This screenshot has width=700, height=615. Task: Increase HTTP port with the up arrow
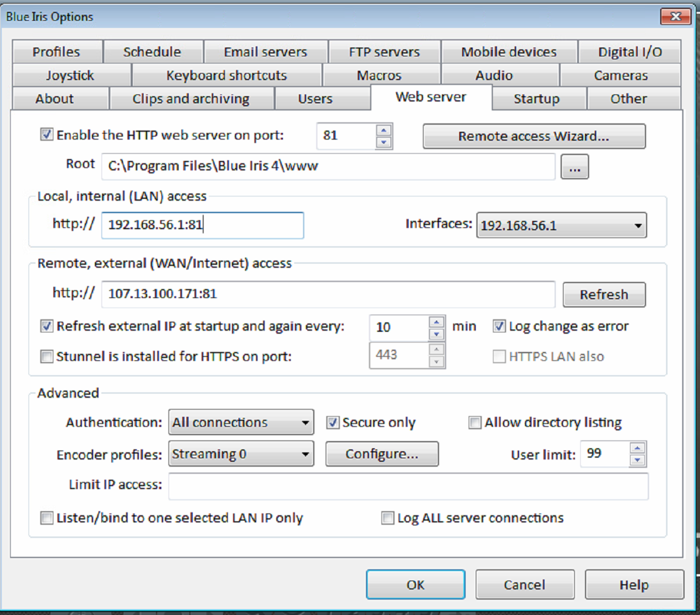pos(384,130)
